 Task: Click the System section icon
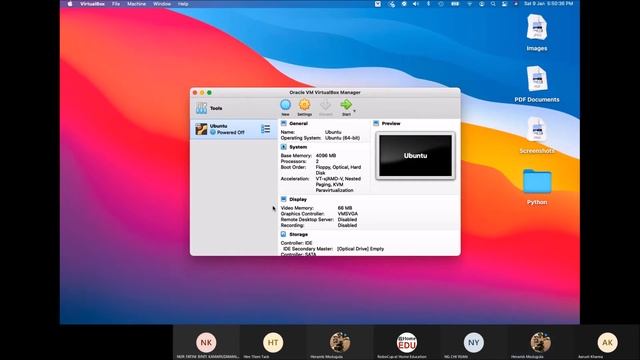click(x=284, y=147)
